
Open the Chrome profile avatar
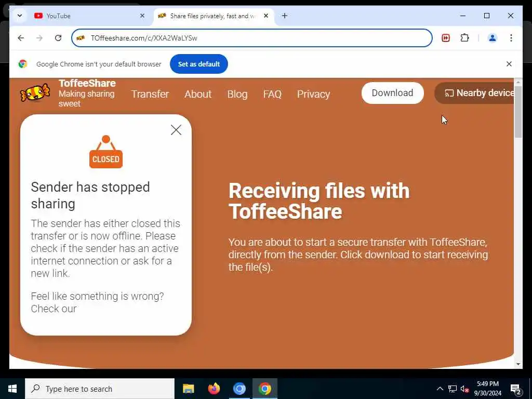[493, 37]
